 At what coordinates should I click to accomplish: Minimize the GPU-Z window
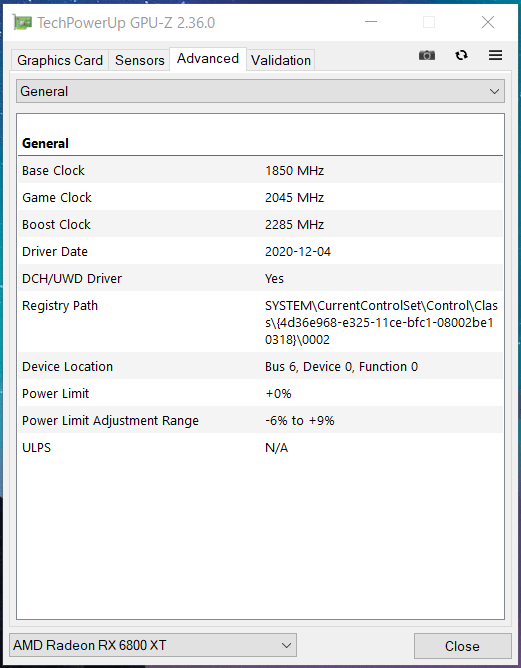(x=371, y=22)
